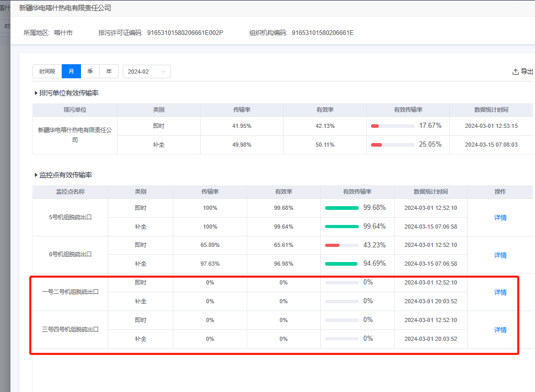535x392 pixels.
Task: Click the page title 新疆华电喀什热电有限责任公司
Action: [x=65, y=8]
